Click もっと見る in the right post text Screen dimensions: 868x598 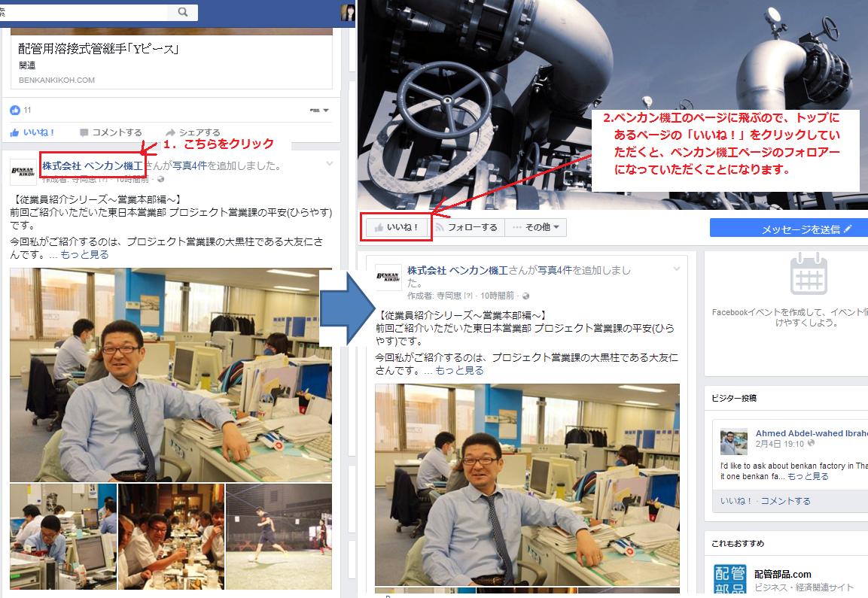click(459, 370)
